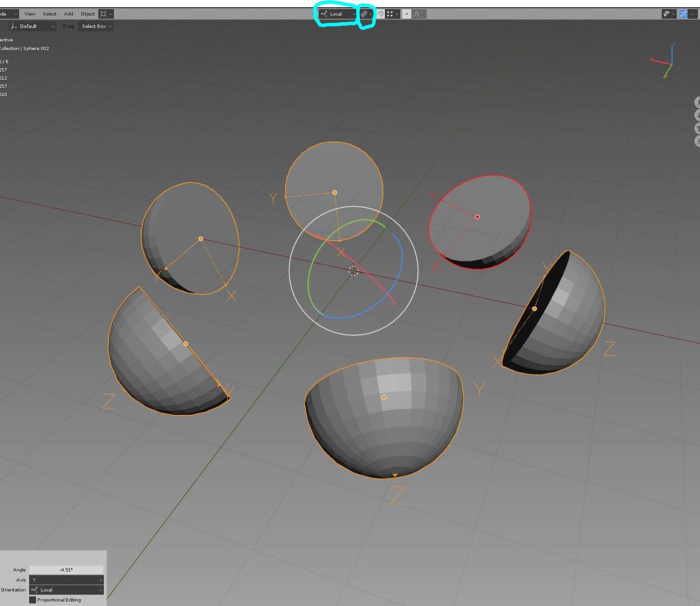Open the Object menu

[x=87, y=14]
